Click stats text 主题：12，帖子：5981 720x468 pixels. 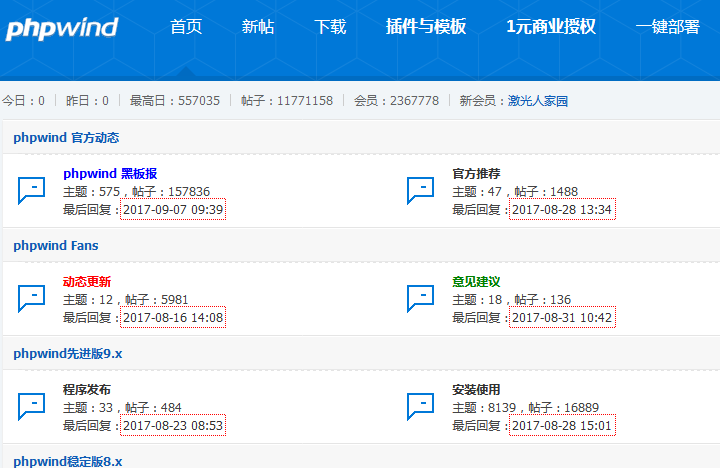[x=126, y=299]
